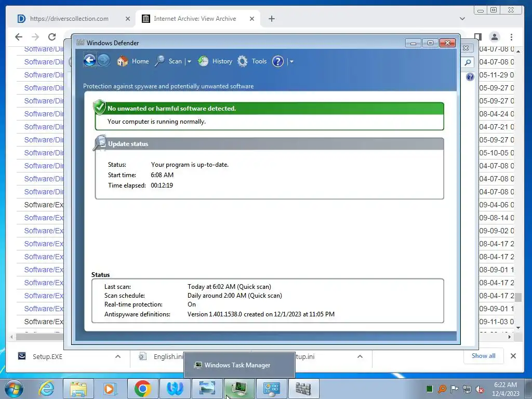Open Tools in Windows Defender

click(252, 61)
